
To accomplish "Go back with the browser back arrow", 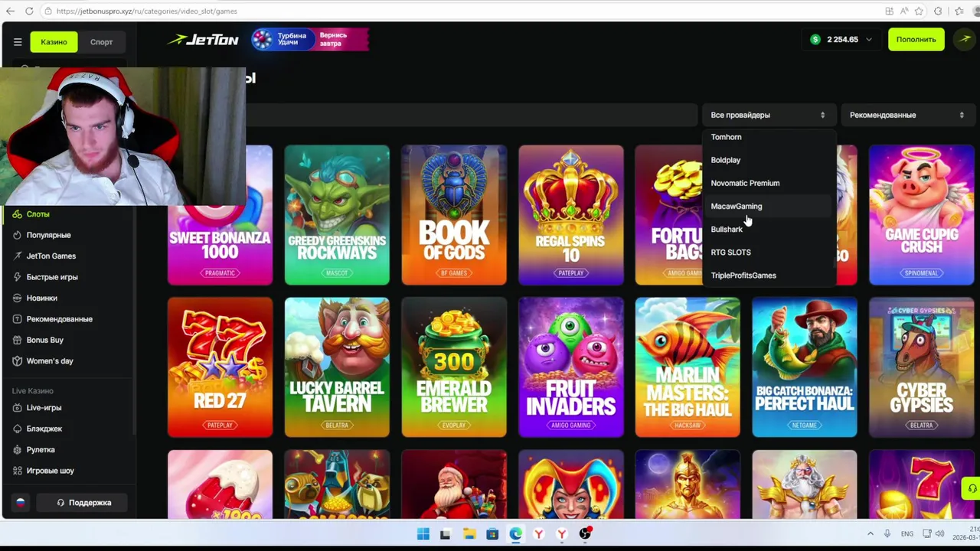I will (x=10, y=11).
